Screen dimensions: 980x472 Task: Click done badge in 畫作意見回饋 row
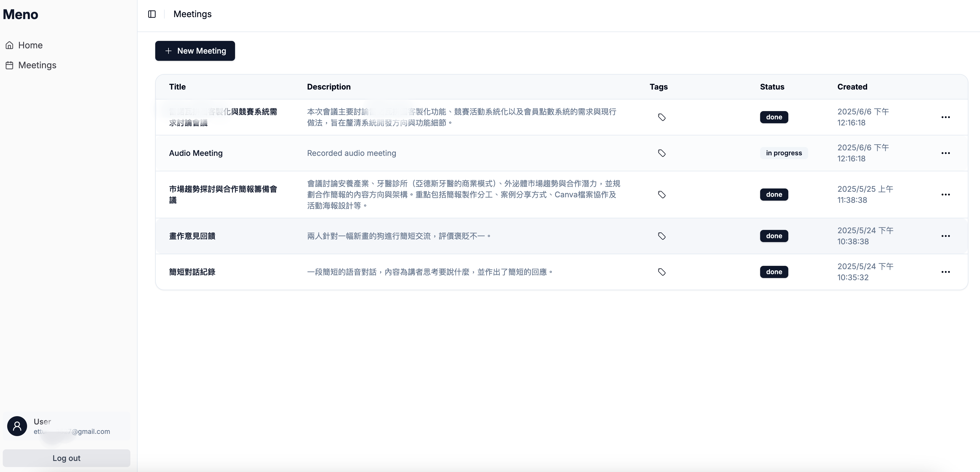774,236
